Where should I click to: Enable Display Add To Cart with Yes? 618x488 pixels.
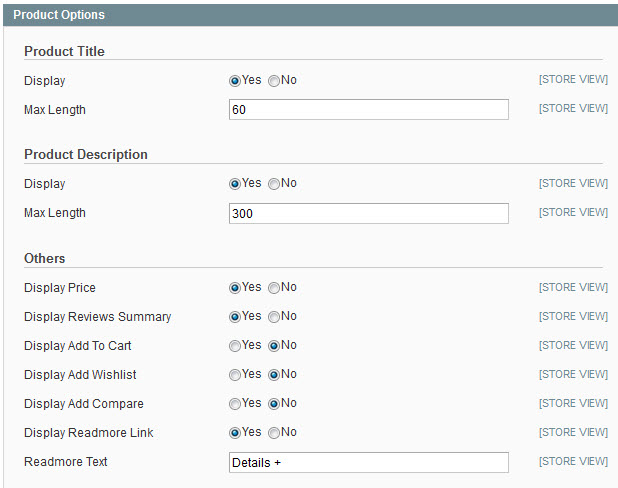point(235,346)
